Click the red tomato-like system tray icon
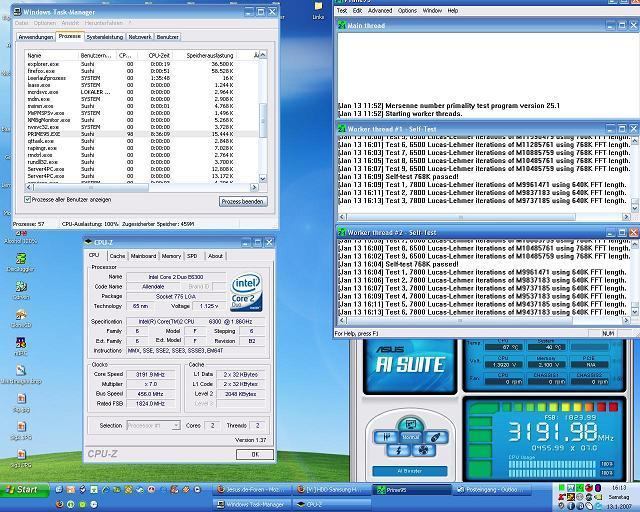Screen dimensions: 640x512 pyautogui.click(x=589, y=488)
